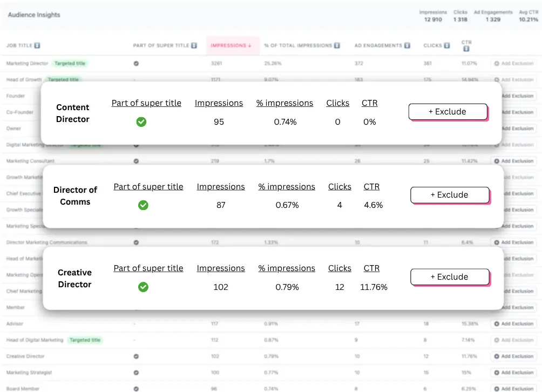
Task: Click info icon next to Clicks column header
Action: 446,46
